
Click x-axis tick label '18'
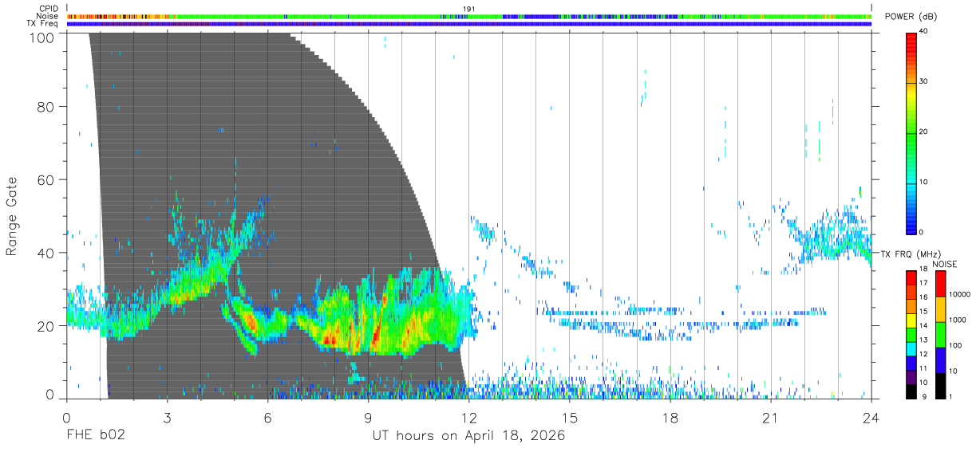tap(670, 418)
